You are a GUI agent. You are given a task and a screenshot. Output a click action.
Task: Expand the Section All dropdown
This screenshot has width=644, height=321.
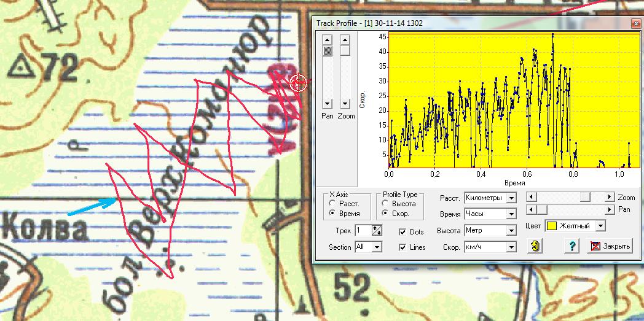(x=377, y=247)
